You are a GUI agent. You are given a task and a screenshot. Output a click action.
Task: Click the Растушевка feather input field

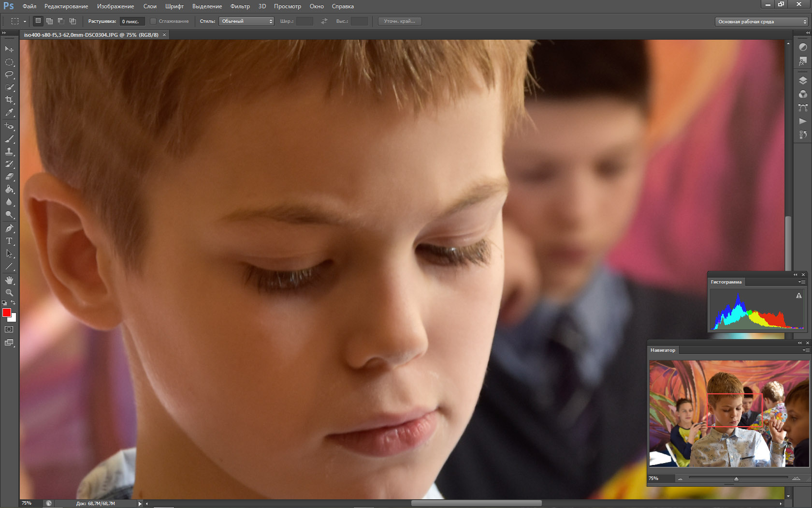(131, 21)
